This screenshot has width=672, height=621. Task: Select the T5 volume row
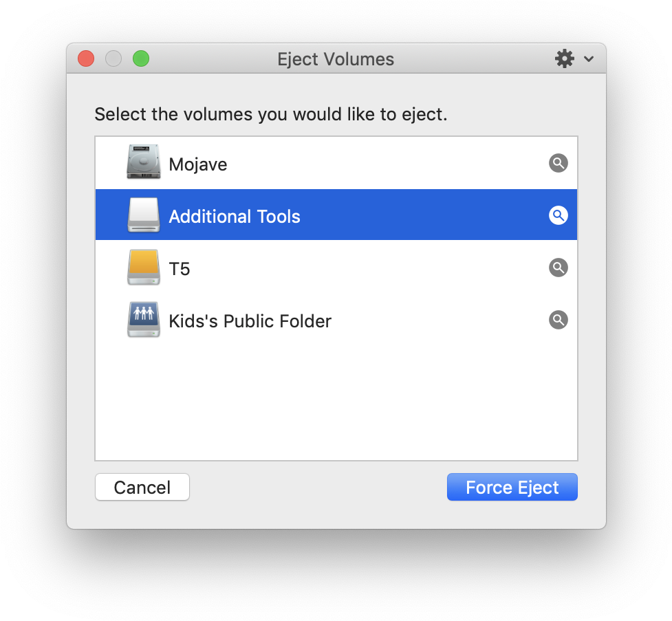point(336,268)
